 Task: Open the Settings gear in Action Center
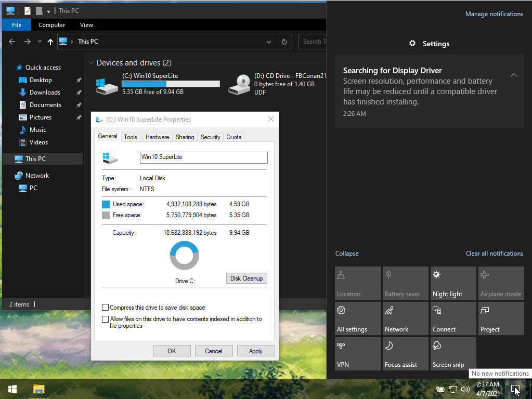(x=412, y=44)
